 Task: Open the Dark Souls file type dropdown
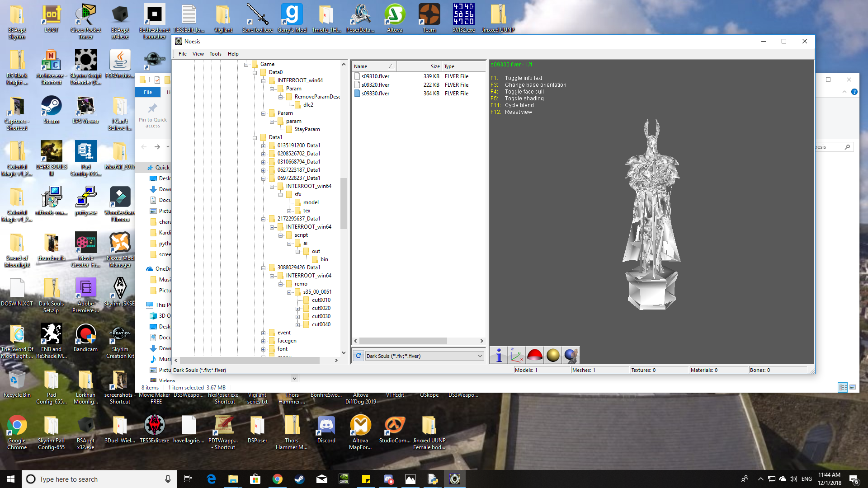click(x=480, y=356)
